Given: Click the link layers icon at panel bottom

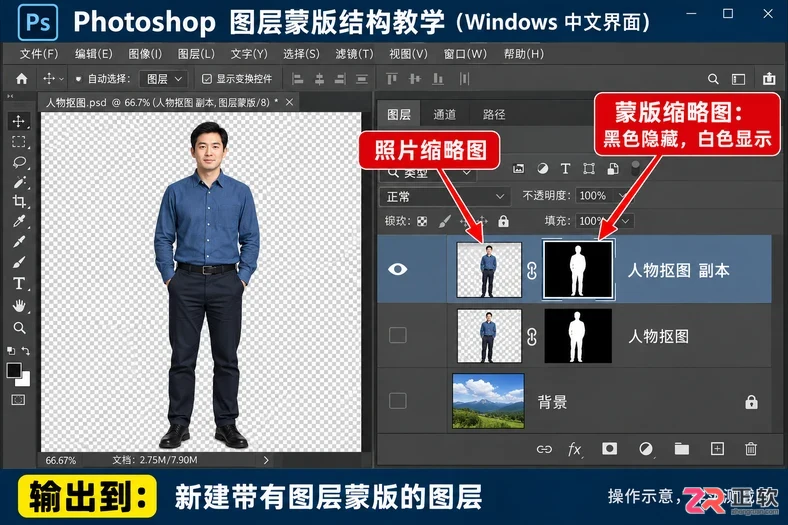Looking at the screenshot, I should (544, 449).
